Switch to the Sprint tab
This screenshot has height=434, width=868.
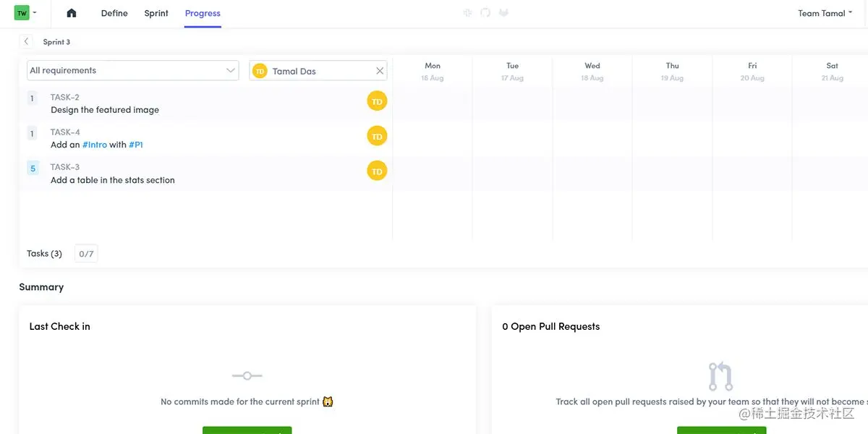tap(156, 13)
